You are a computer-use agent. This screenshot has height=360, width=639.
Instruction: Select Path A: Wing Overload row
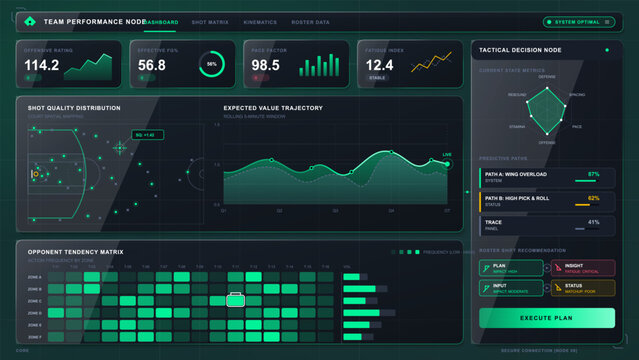547,178
